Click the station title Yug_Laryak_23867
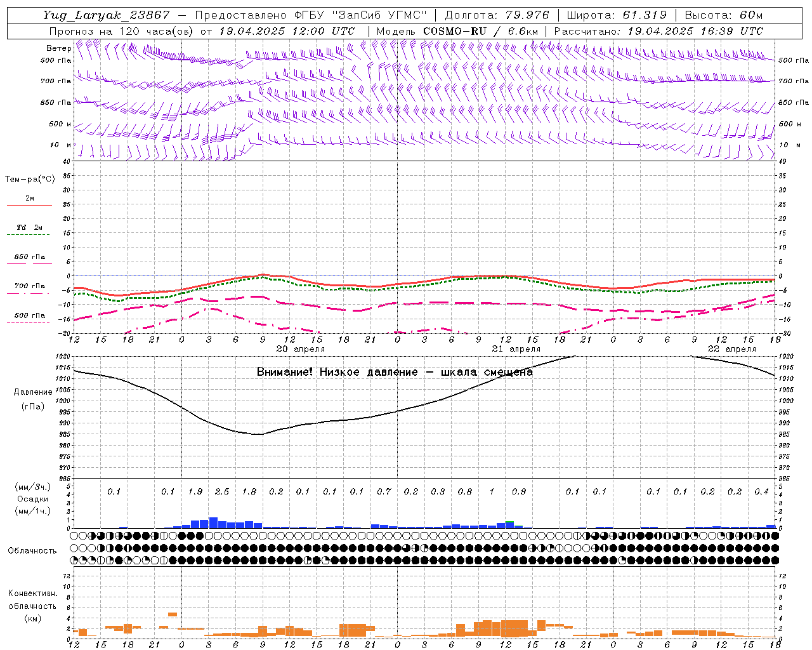This screenshot has height=650, width=812. pyautogui.click(x=107, y=16)
